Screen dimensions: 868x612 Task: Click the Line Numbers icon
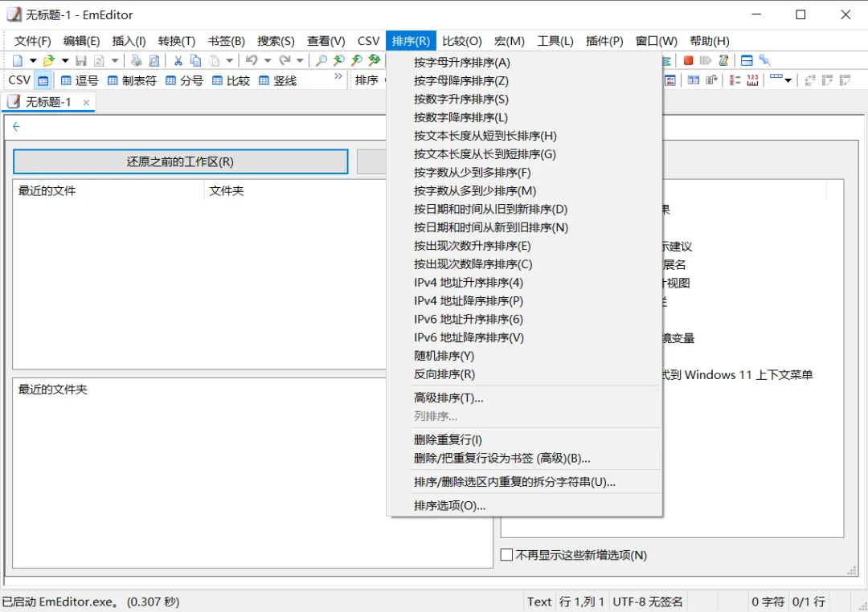(735, 81)
